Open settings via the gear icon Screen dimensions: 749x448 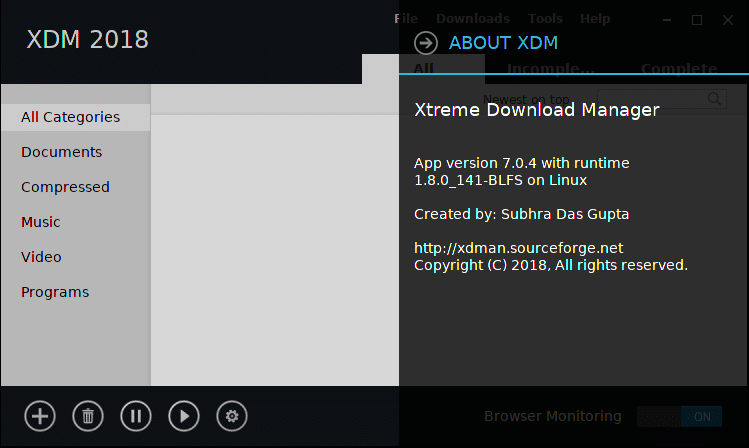(232, 416)
